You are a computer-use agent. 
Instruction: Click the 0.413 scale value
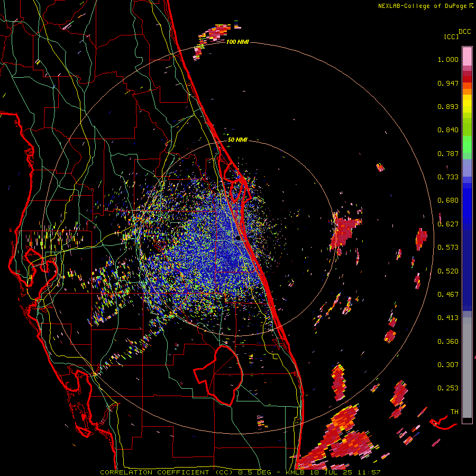click(x=448, y=318)
